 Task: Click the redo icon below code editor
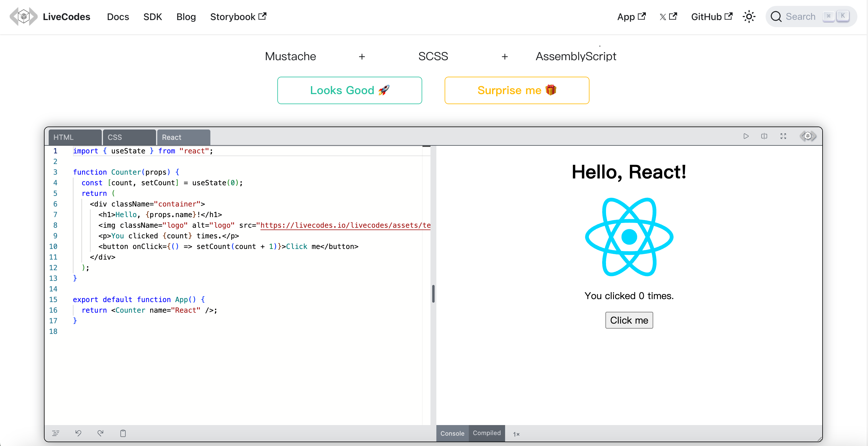[x=100, y=433]
